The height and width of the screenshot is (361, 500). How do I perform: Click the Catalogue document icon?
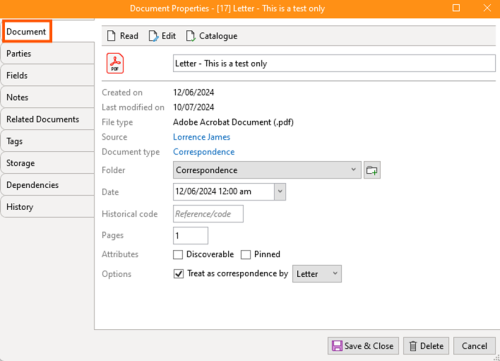tap(191, 36)
